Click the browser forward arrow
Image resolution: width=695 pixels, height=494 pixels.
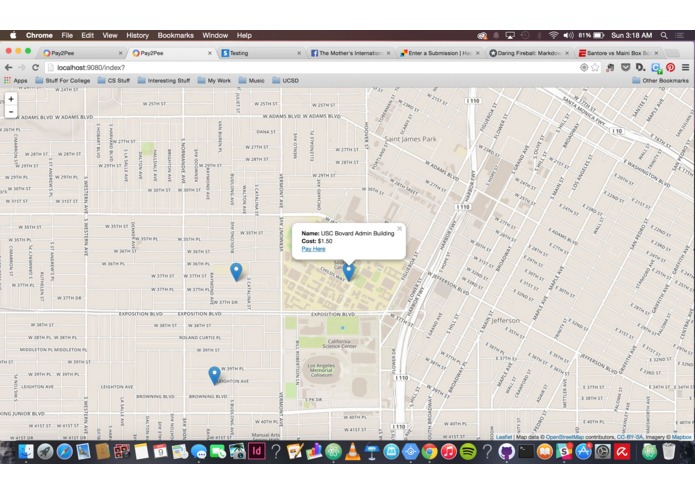22,67
